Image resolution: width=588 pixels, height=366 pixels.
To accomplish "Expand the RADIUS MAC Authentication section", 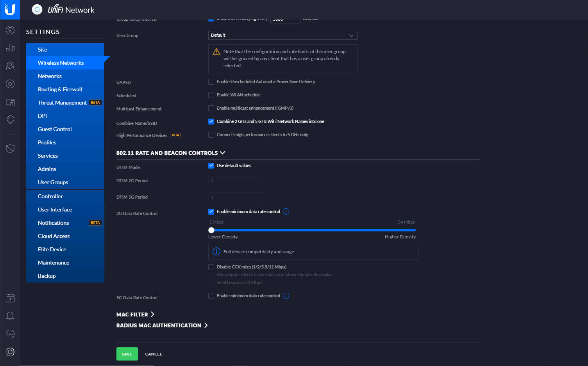I will (162, 325).
